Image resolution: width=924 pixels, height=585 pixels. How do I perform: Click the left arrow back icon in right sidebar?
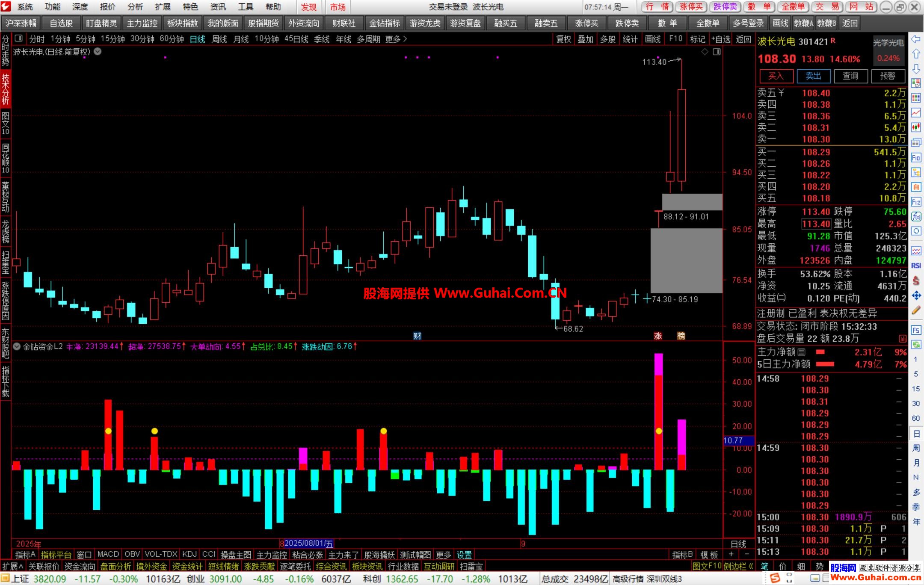click(916, 39)
